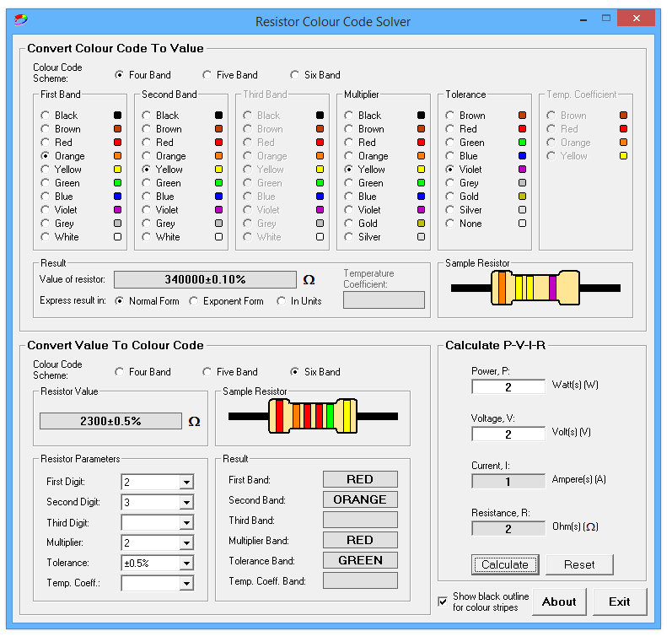Viewport: 672px width, 642px height.
Task: Open the Third Digit dropdown
Action: [186, 523]
